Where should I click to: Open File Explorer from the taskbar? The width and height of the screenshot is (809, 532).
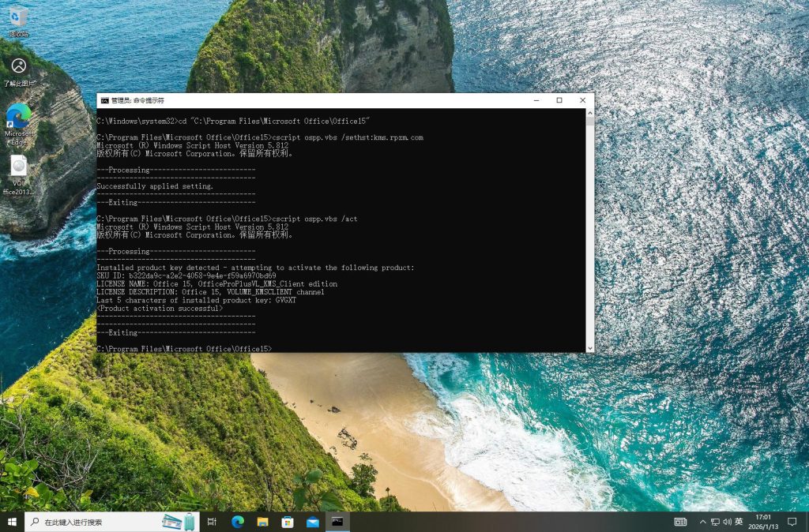pyautogui.click(x=262, y=522)
